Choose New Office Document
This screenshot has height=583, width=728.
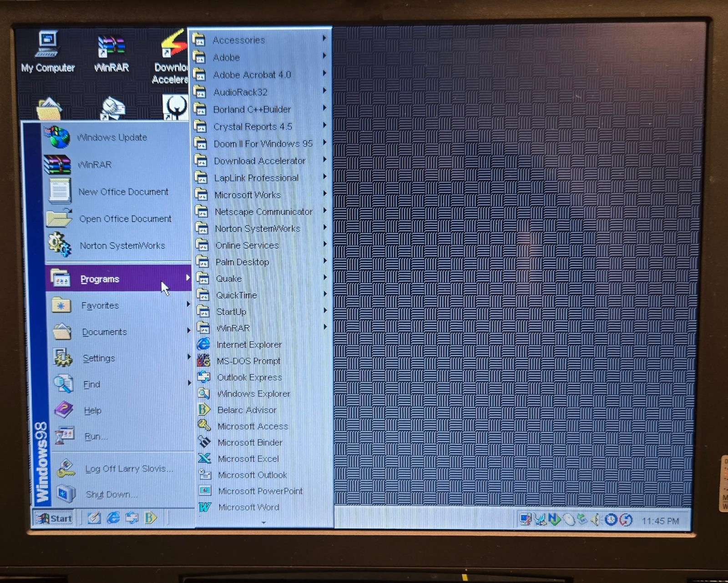[x=117, y=191]
